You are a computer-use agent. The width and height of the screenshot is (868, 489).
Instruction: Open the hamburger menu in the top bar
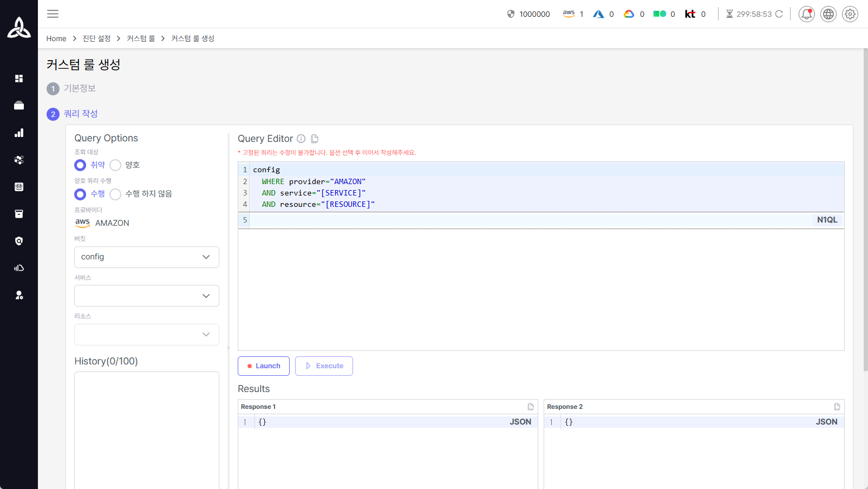click(x=53, y=14)
